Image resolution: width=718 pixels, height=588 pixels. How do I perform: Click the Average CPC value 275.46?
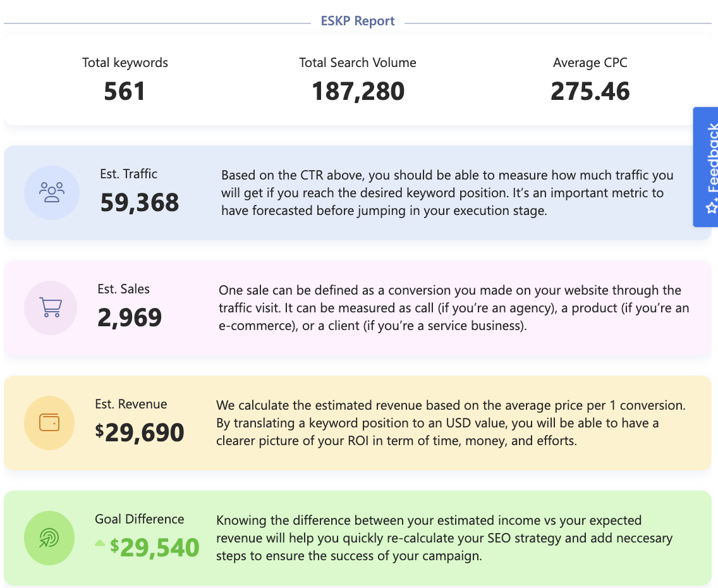(590, 91)
